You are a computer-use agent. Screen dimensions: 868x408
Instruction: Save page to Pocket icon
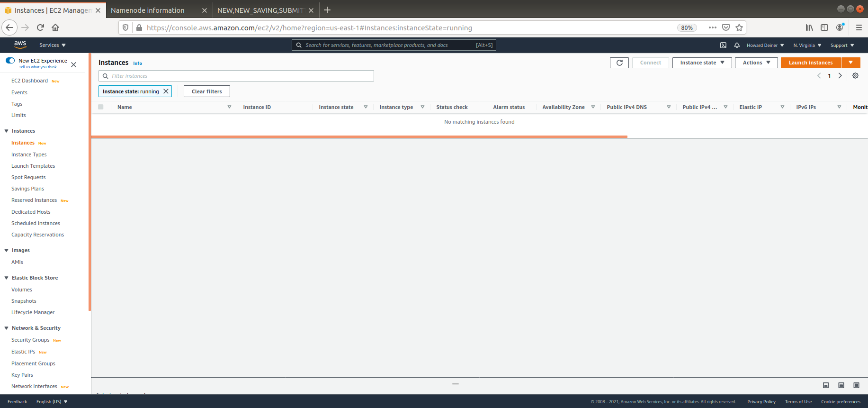pyautogui.click(x=726, y=27)
